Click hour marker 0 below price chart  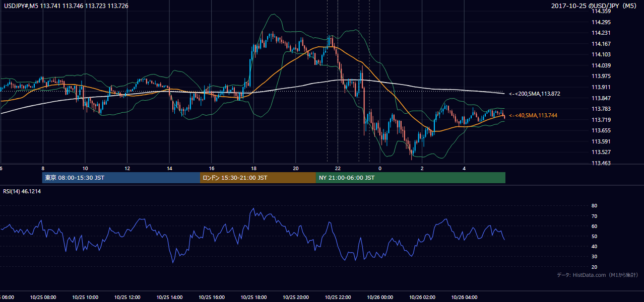click(x=380, y=169)
